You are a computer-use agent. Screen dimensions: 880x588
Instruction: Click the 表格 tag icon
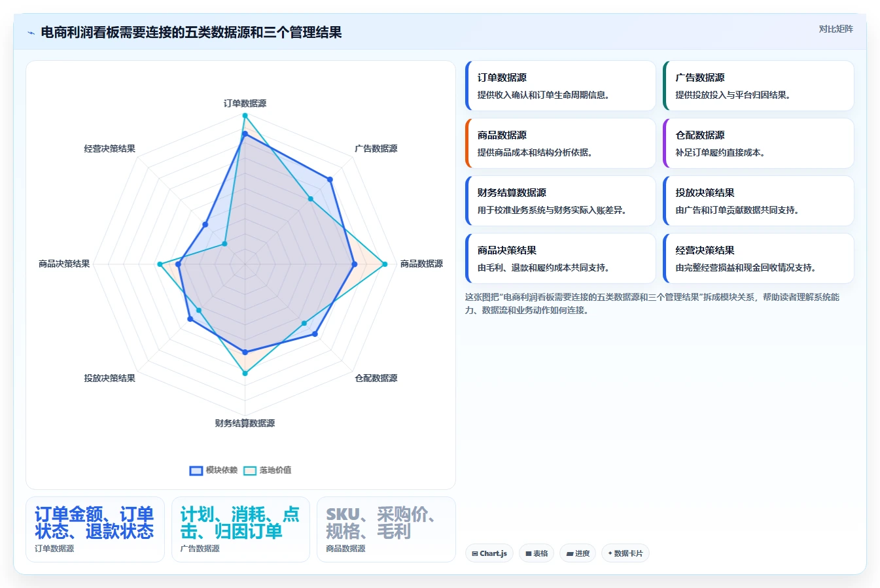click(x=529, y=553)
